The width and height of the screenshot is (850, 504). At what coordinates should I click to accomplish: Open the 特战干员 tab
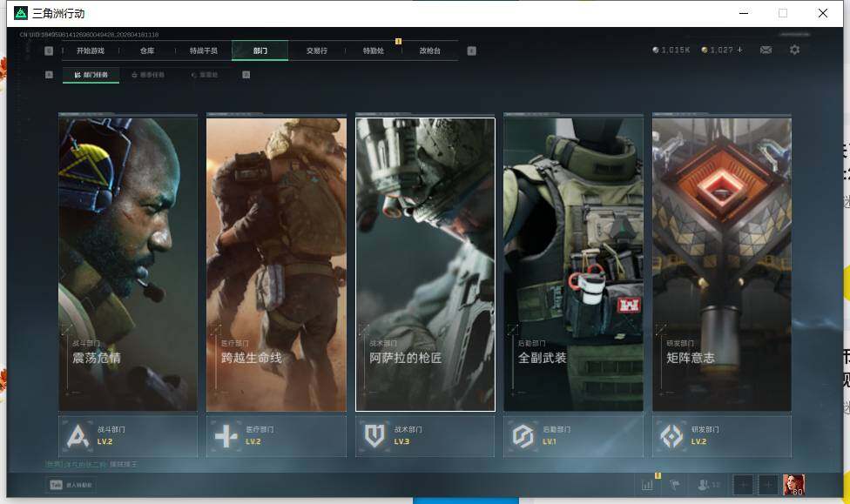204,50
